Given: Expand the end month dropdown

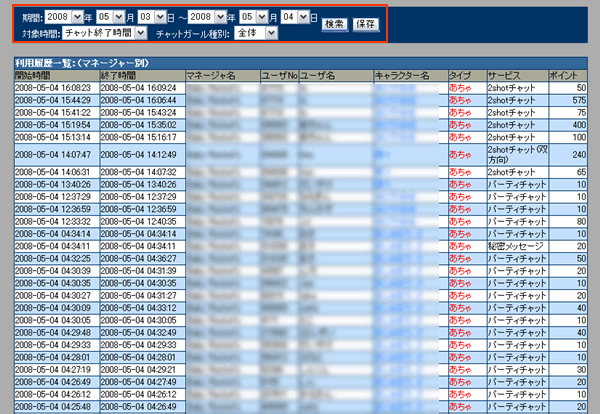Looking at the screenshot, I should click(x=253, y=18).
